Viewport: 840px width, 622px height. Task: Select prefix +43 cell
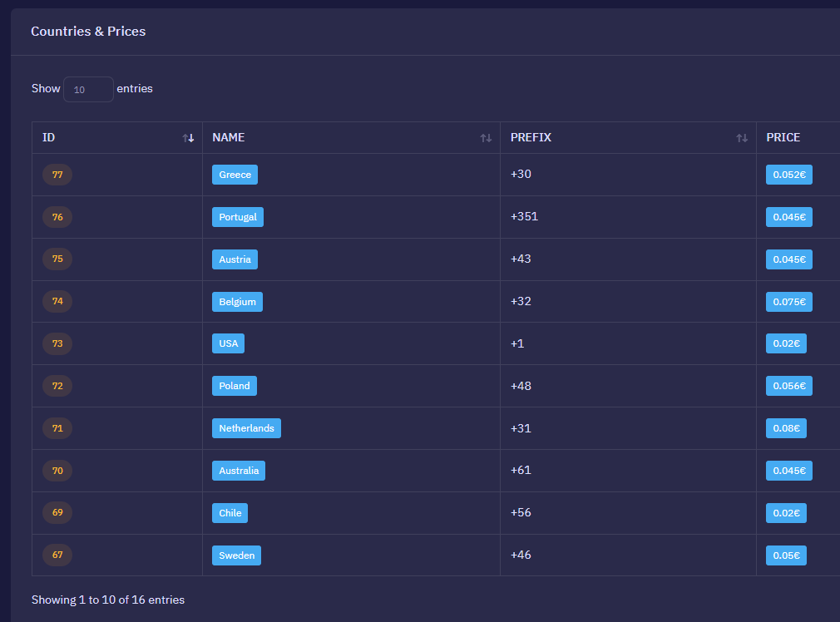click(x=628, y=259)
